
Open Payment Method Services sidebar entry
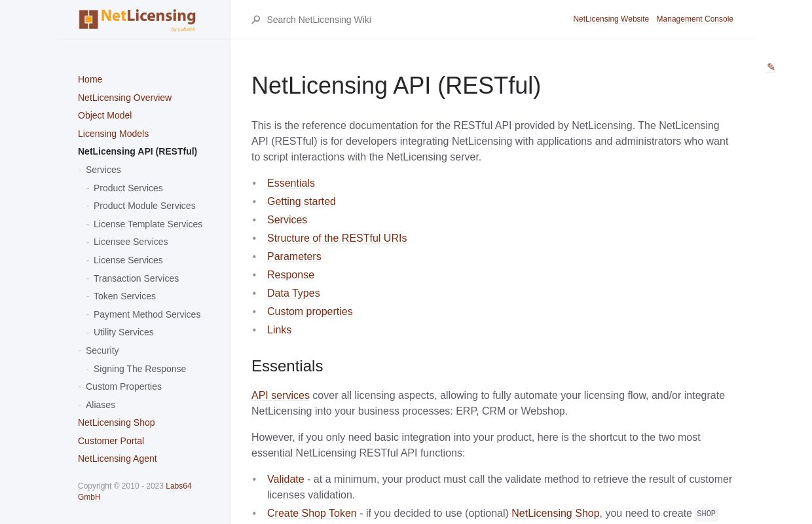147,314
